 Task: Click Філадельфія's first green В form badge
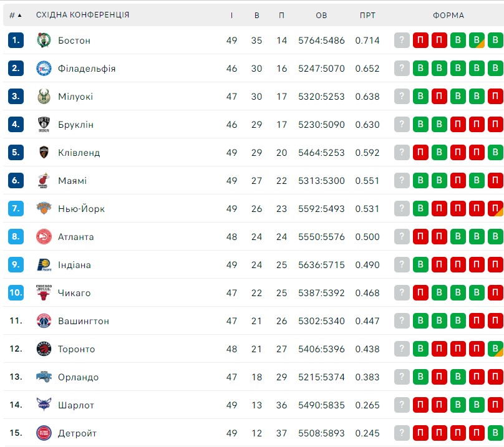pos(420,68)
